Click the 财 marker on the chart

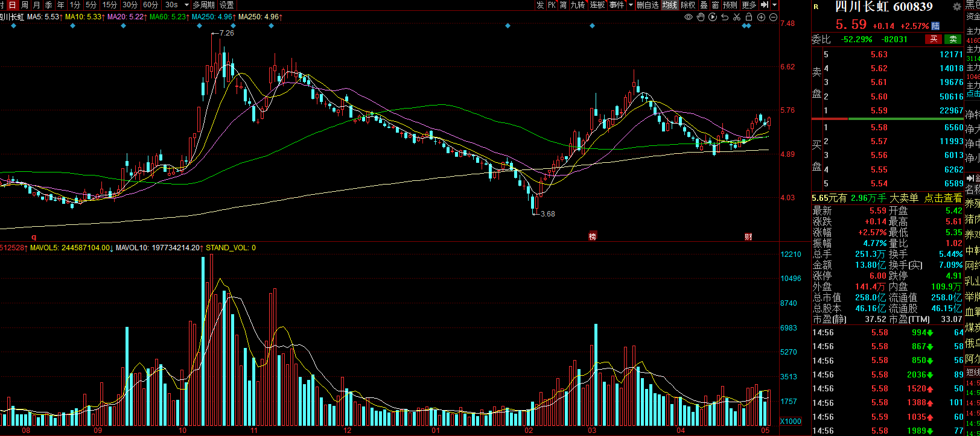748,236
